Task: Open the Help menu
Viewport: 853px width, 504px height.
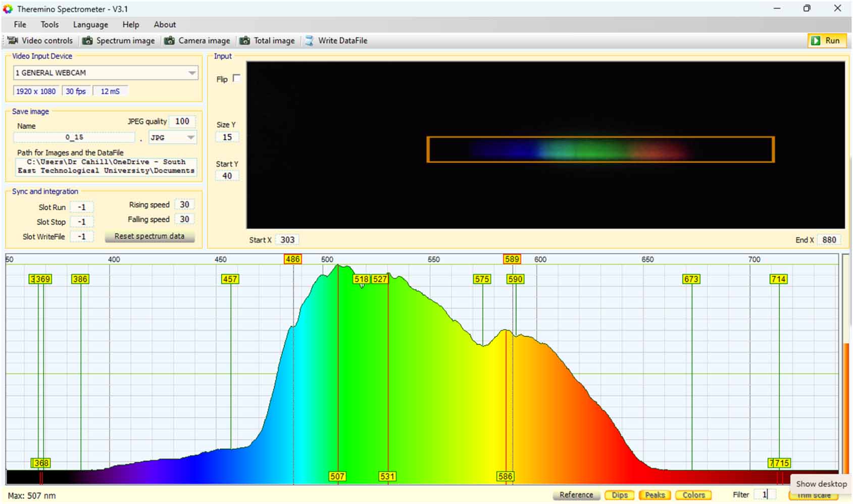Action: pyautogui.click(x=130, y=24)
